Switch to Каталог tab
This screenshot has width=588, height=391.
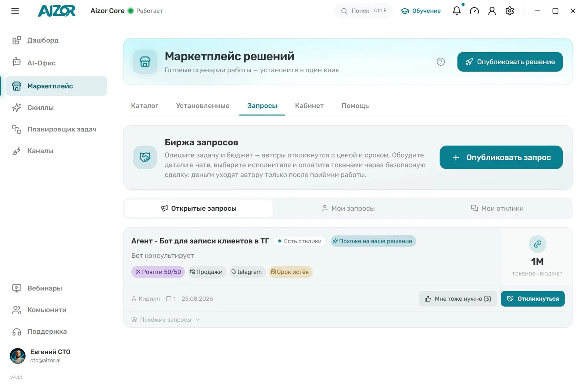pyautogui.click(x=144, y=106)
